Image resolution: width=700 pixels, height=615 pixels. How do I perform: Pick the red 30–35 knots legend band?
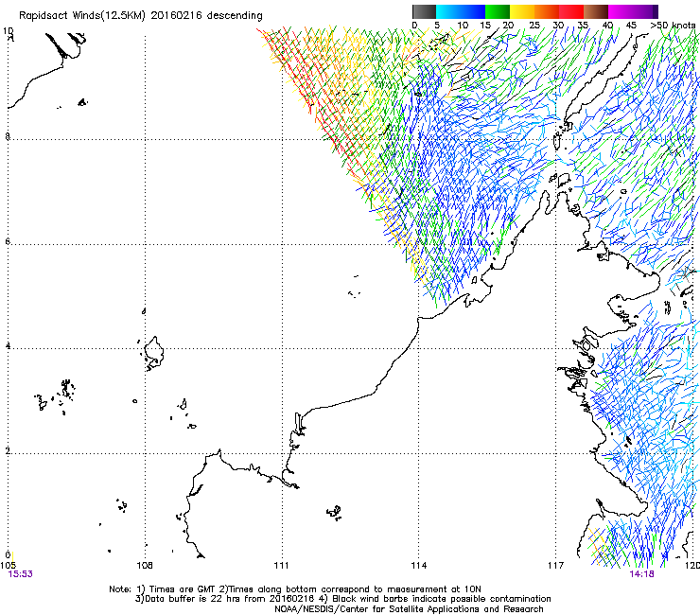point(571,11)
